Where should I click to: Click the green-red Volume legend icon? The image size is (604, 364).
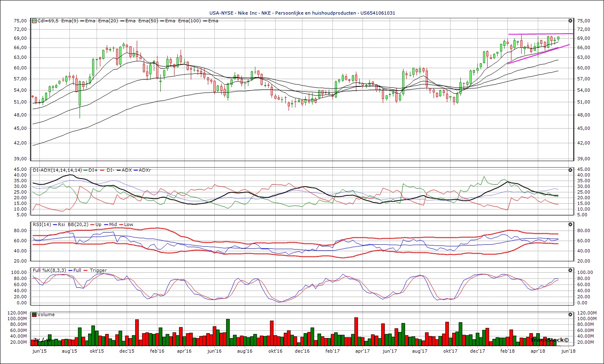pyautogui.click(x=35, y=314)
